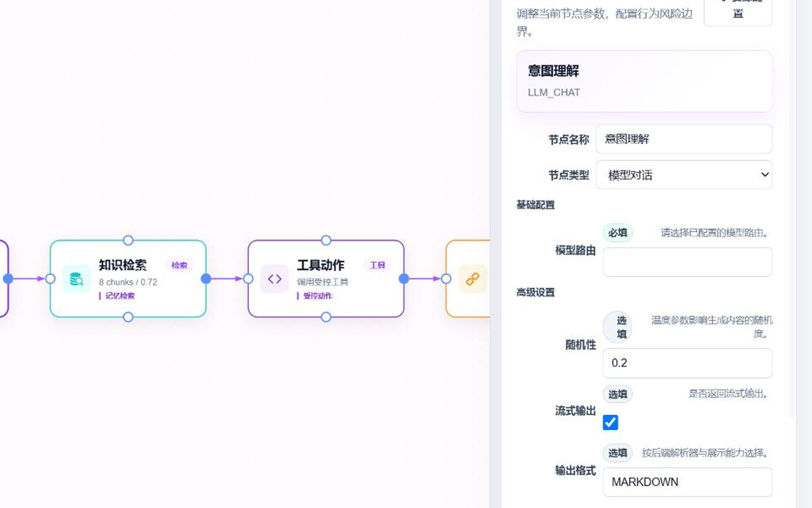Click the bottom port of 工具动作 node
Screen dimensions: 812x508
click(x=326, y=317)
